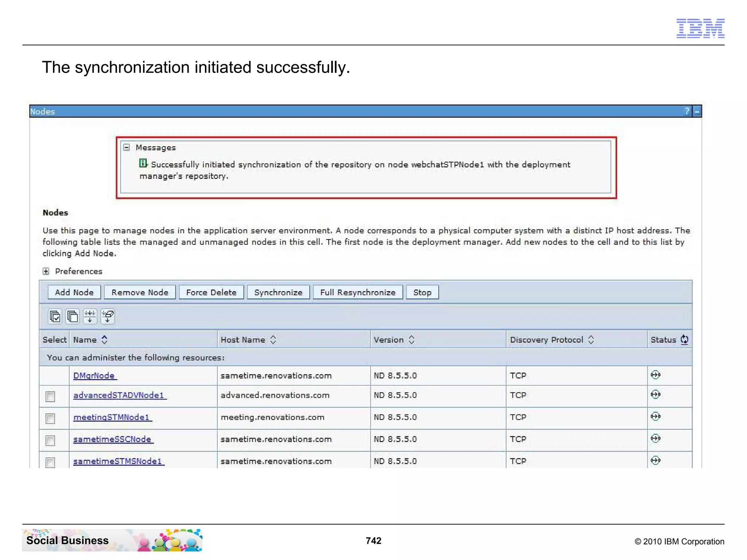
Task: Click the Select All items icon
Action: pos(55,316)
